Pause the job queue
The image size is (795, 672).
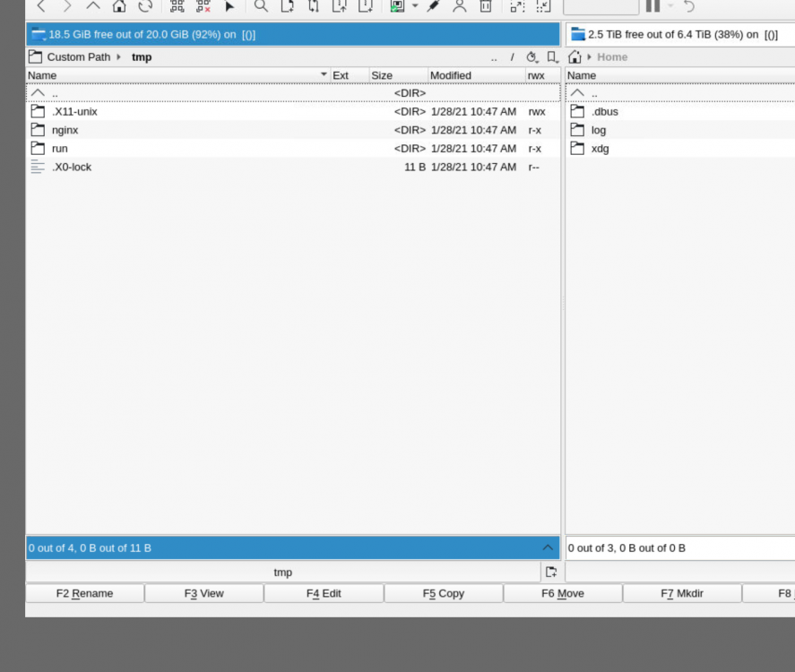coord(653,6)
